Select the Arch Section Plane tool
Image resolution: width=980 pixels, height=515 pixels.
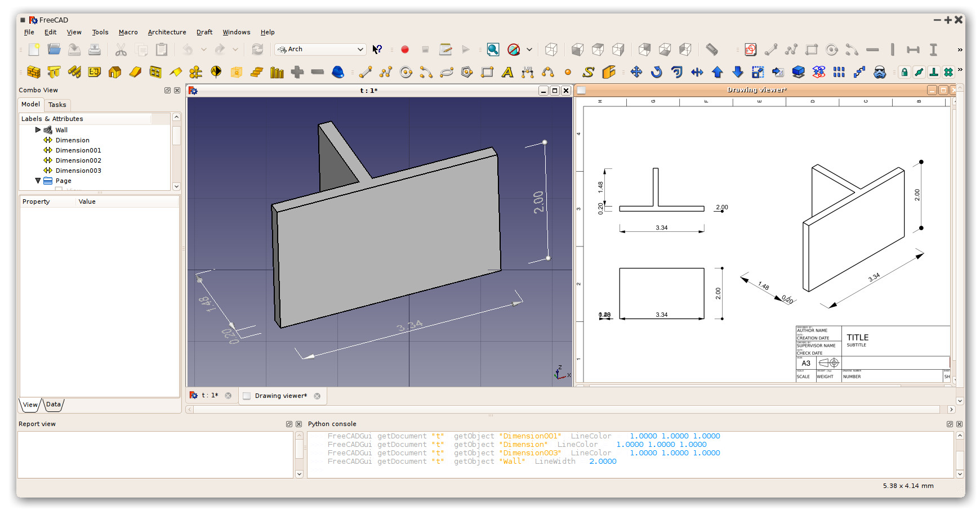[216, 72]
